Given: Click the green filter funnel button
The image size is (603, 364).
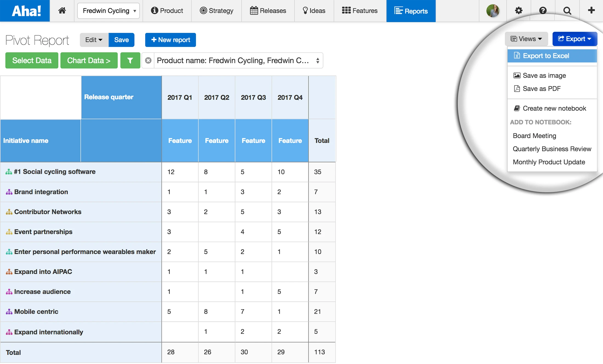Looking at the screenshot, I should [130, 61].
